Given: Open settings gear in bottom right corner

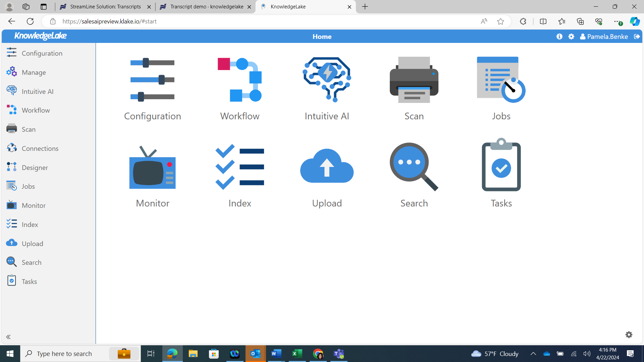Looking at the screenshot, I should 629,335.
